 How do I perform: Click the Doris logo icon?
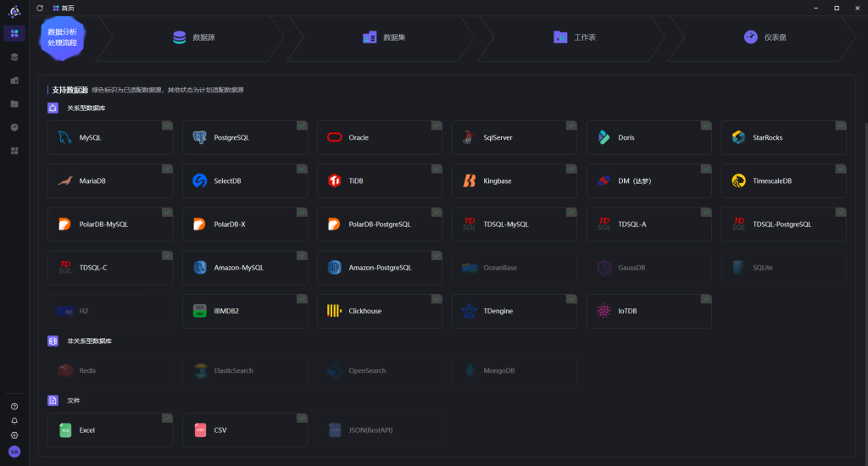tap(604, 137)
